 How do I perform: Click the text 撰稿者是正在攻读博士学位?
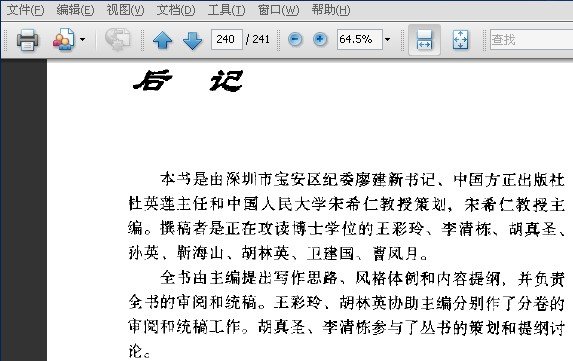pos(266,229)
